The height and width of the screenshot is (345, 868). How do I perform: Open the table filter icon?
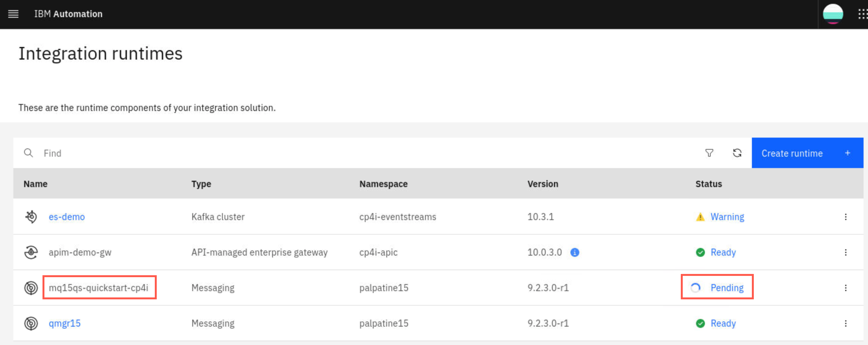709,153
